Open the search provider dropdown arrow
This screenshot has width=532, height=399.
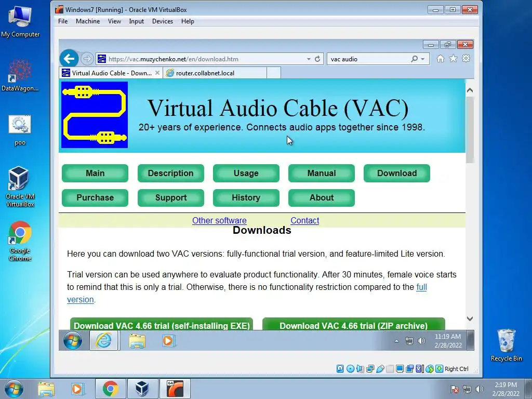[423, 59]
